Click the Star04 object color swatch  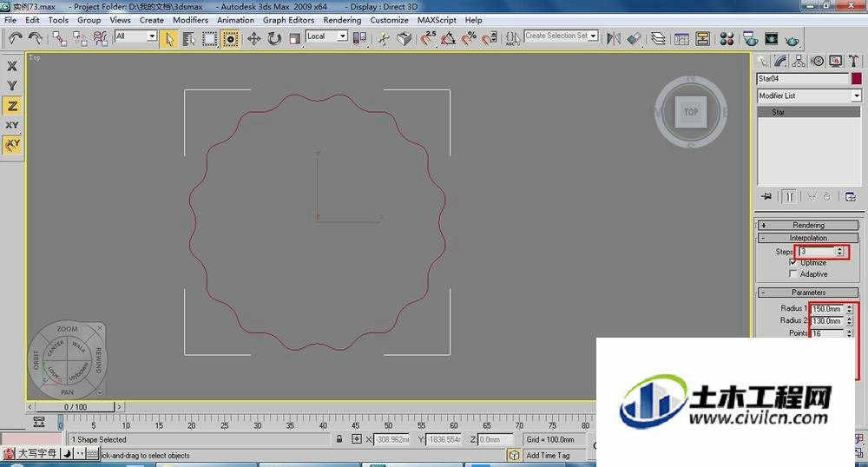[x=857, y=79]
